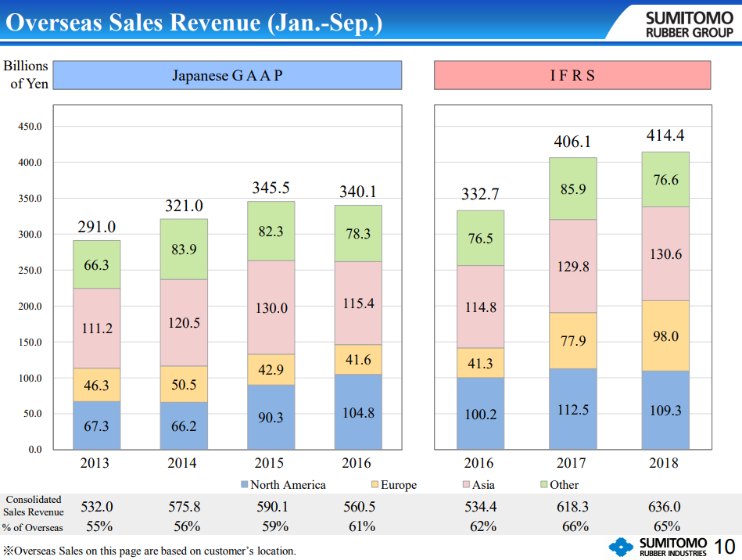The height and width of the screenshot is (560, 742).
Task: Pick the 90.3 North America bar segment
Action: click(271, 417)
